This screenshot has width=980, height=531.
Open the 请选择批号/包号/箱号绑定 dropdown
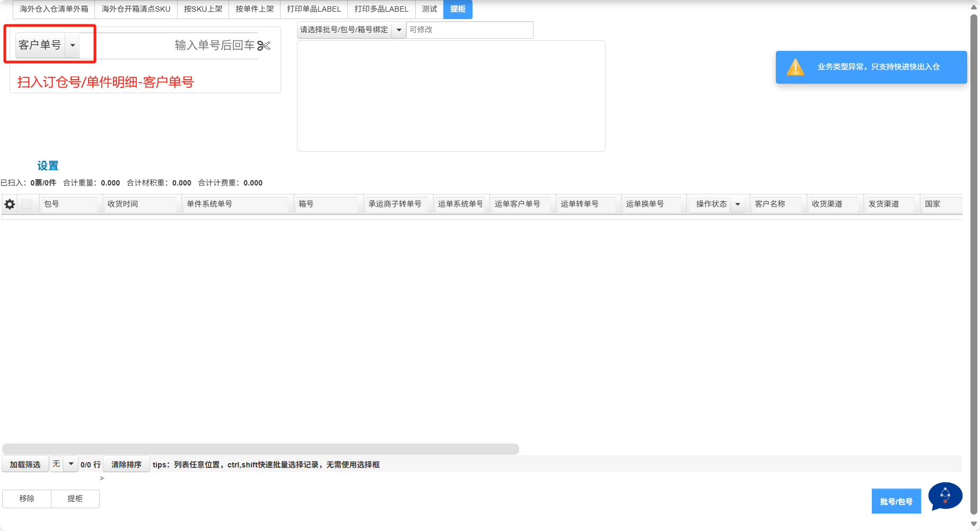click(x=399, y=30)
